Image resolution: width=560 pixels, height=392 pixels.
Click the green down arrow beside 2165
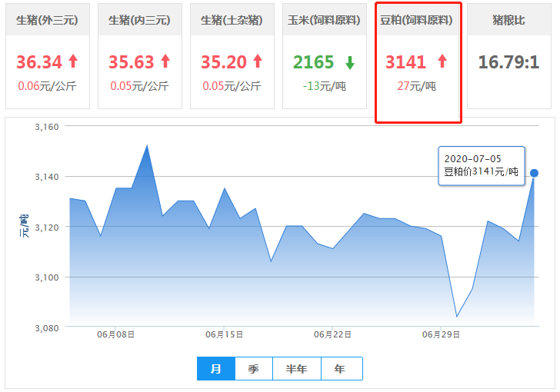pos(350,62)
